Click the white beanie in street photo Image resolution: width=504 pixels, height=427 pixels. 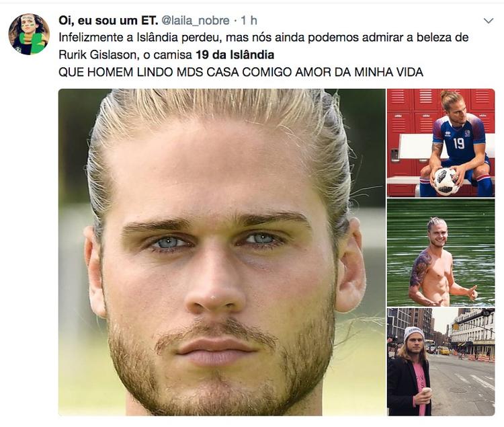[x=414, y=333]
